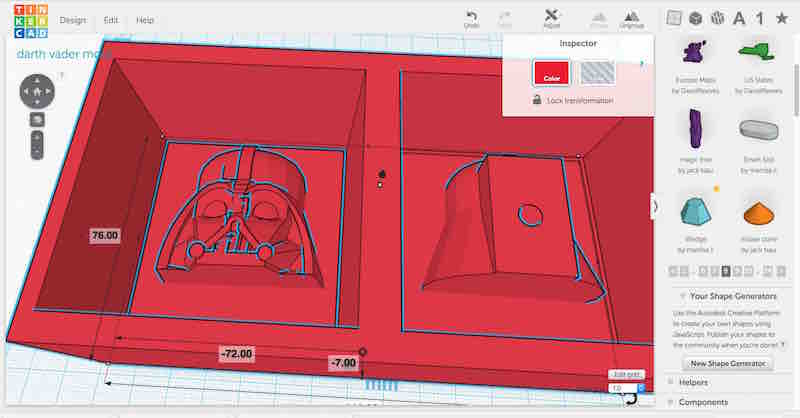Image resolution: width=800 pixels, height=418 pixels.
Task: Collapse Your Shape Generators section
Action: click(682, 296)
